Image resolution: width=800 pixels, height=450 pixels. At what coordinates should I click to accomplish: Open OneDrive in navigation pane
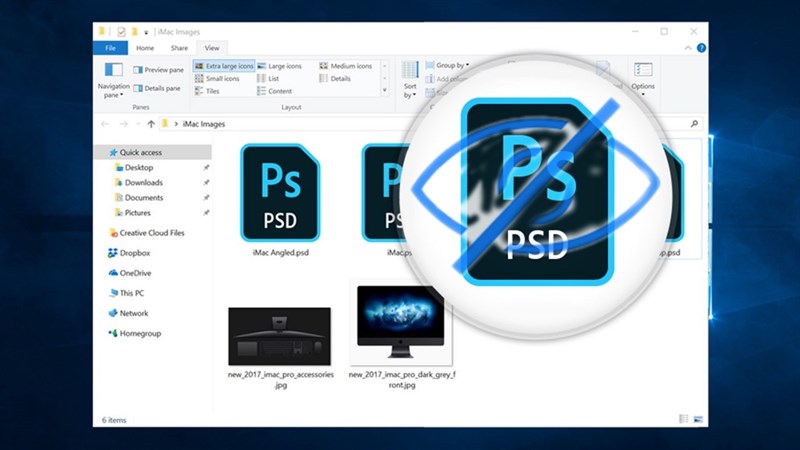pos(130,273)
